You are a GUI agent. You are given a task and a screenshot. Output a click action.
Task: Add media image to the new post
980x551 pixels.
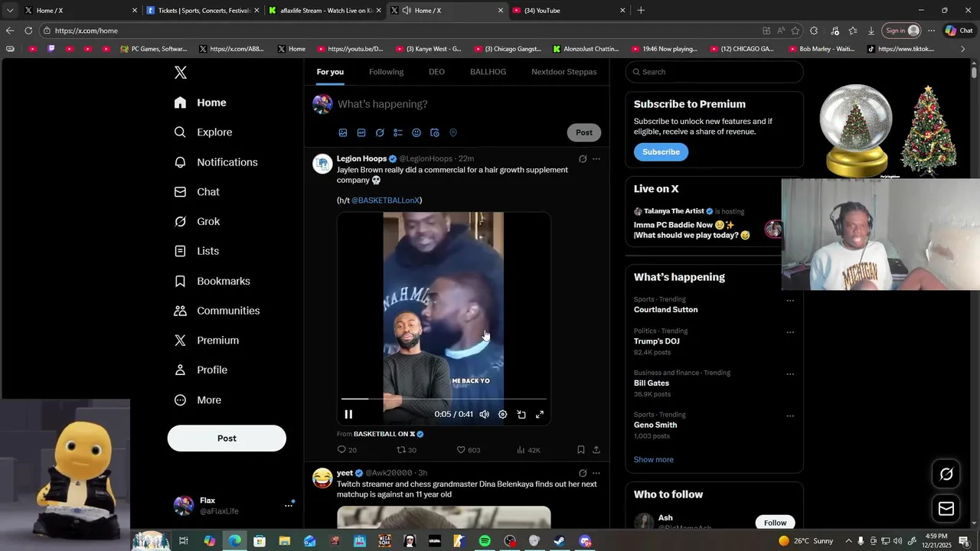(343, 132)
